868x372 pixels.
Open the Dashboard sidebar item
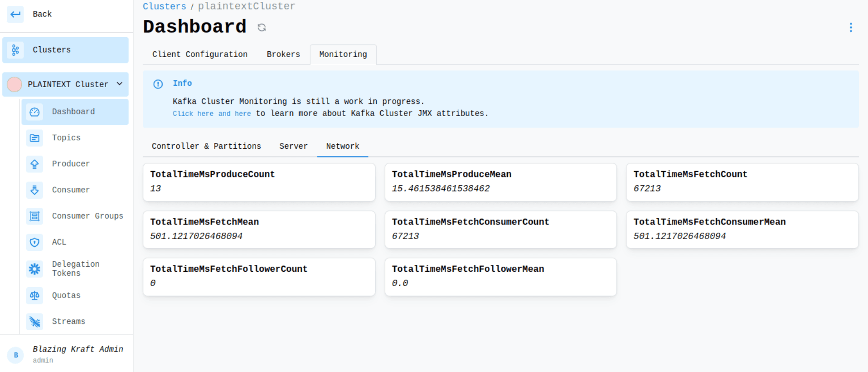coord(75,112)
